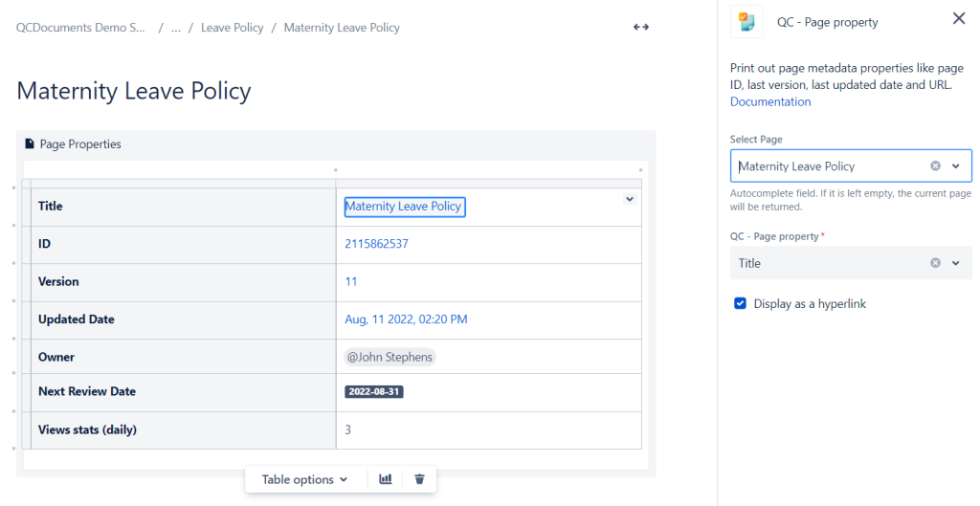980x506 pixels.
Task: Go to the QCDocuments Demo S... breadcrumb
Action: click(80, 28)
